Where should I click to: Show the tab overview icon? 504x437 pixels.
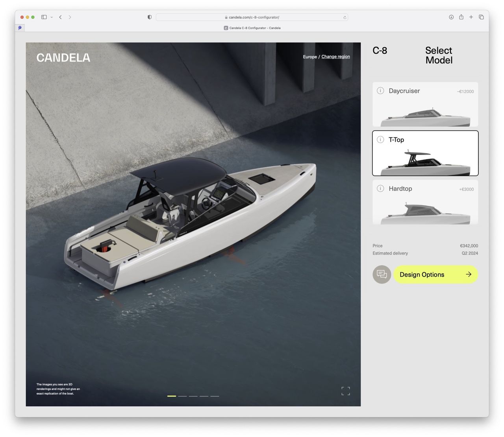click(481, 17)
